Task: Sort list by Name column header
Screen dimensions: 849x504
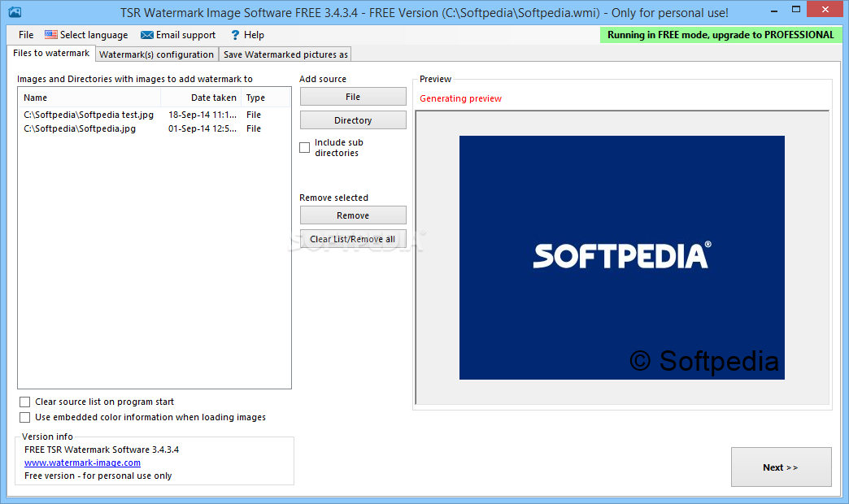Action: coord(90,98)
